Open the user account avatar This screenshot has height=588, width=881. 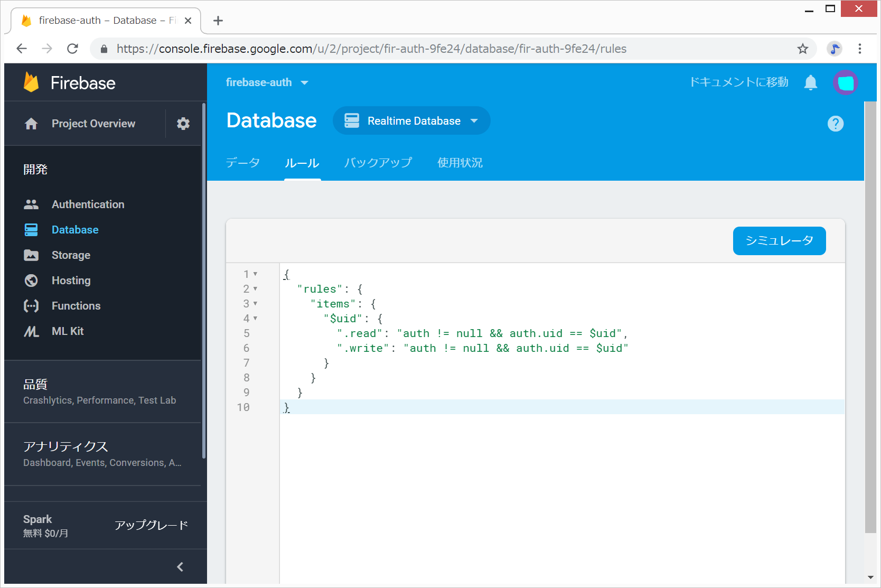pyautogui.click(x=845, y=82)
